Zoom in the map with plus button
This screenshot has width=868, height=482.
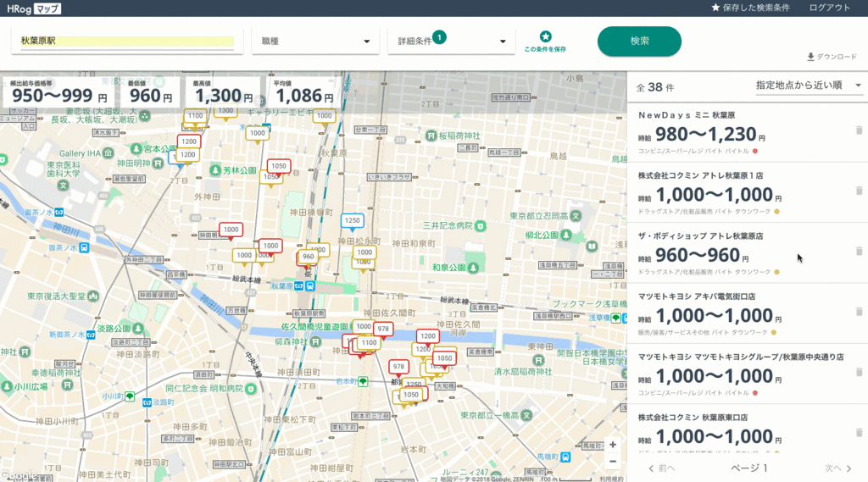click(613, 445)
